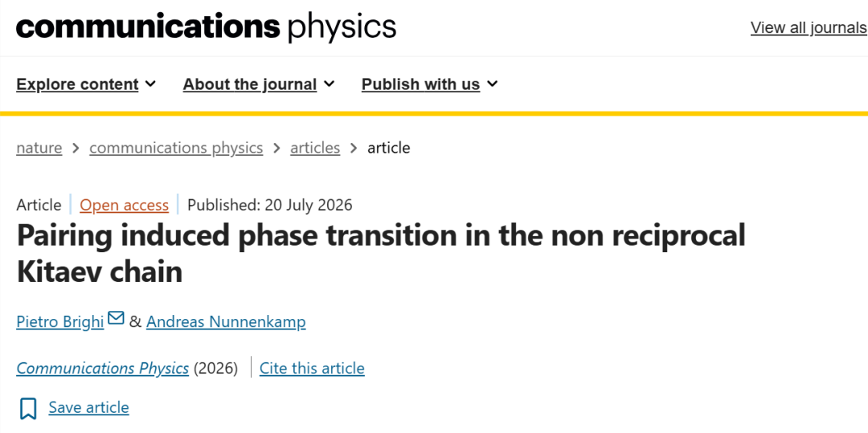Open author Pietro Brighi's profile link

pos(60,321)
